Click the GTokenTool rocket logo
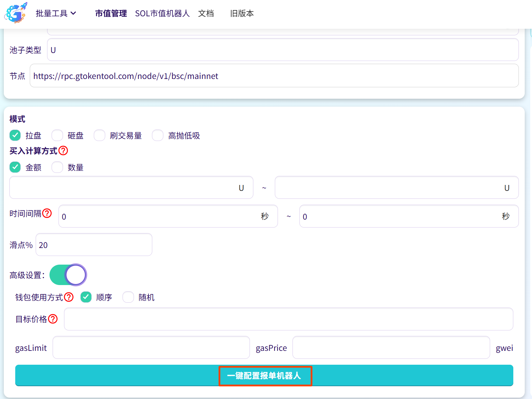The height and width of the screenshot is (399, 532). (16, 13)
